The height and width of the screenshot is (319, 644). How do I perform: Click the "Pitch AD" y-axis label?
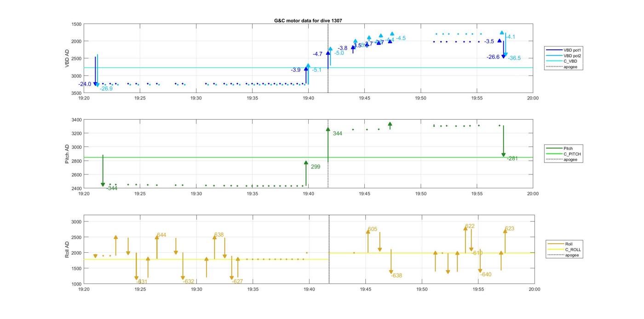tap(67, 154)
